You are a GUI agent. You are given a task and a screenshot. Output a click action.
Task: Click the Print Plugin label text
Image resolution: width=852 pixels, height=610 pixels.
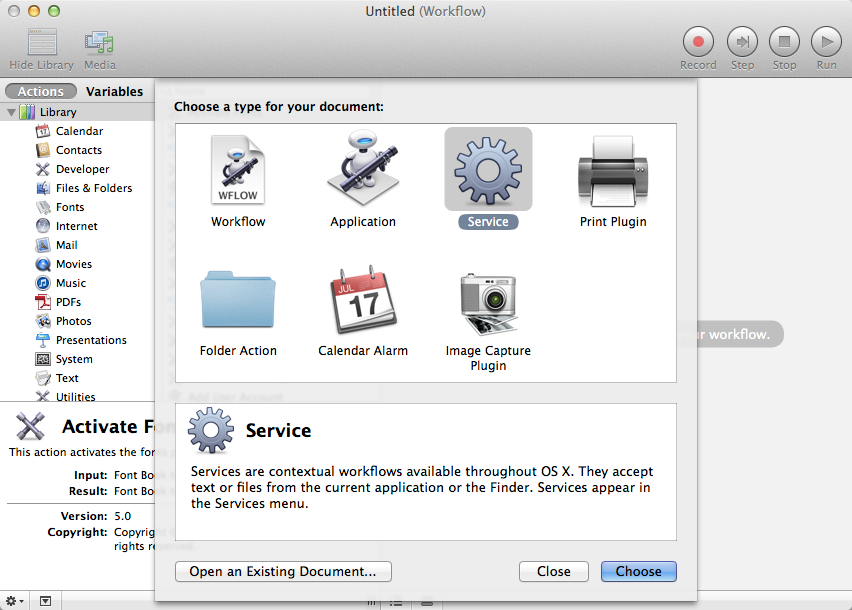click(613, 222)
